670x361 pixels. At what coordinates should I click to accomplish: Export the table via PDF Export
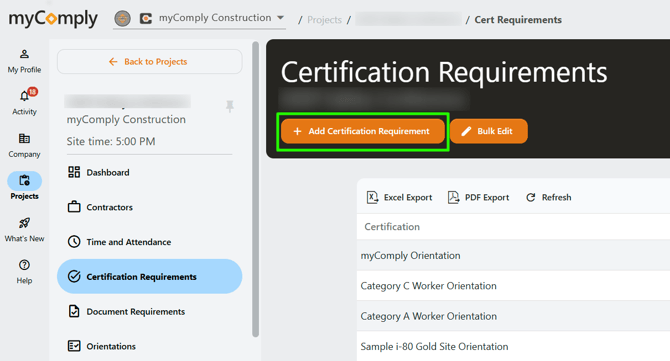[478, 197]
